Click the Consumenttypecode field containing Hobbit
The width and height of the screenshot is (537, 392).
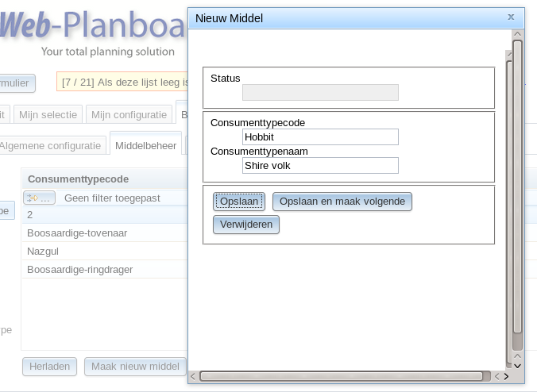point(320,136)
